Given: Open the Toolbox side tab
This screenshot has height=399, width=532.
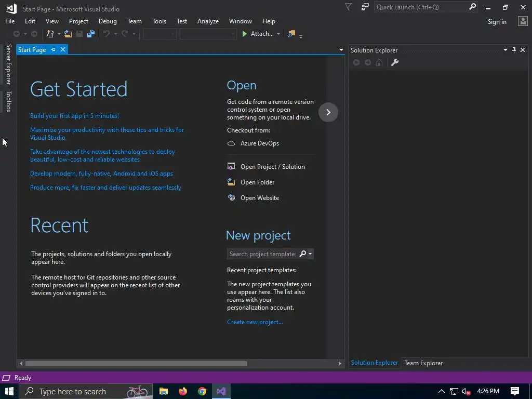Looking at the screenshot, I should click(8, 101).
